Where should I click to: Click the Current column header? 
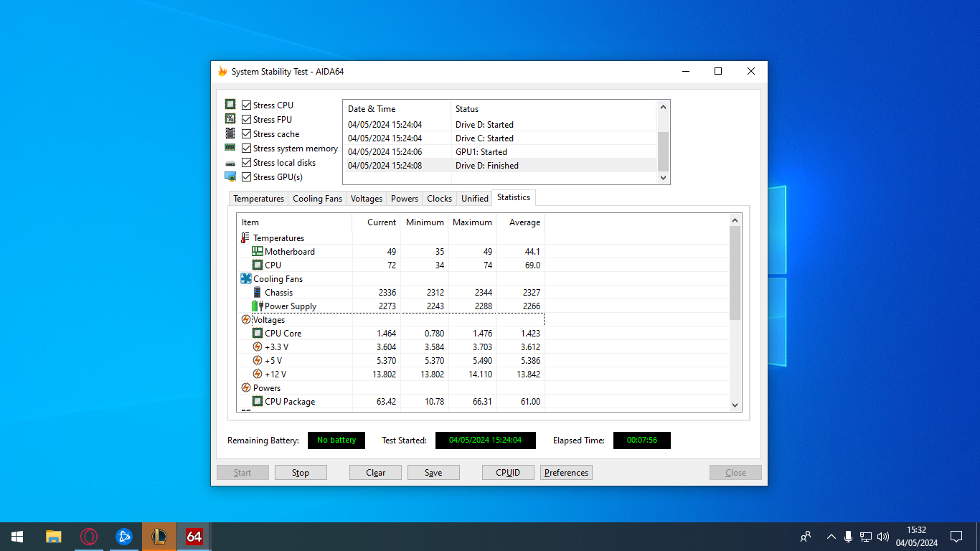point(376,222)
